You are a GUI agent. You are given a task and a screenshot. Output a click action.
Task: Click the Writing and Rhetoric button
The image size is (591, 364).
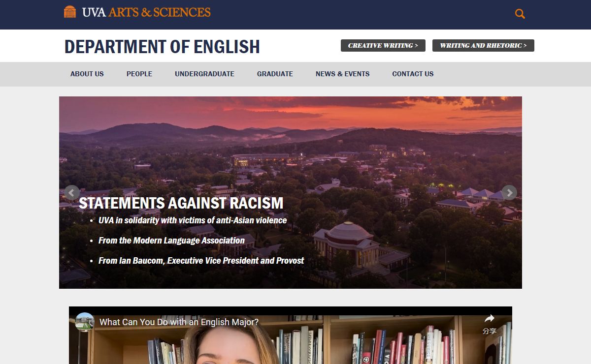[x=483, y=45]
